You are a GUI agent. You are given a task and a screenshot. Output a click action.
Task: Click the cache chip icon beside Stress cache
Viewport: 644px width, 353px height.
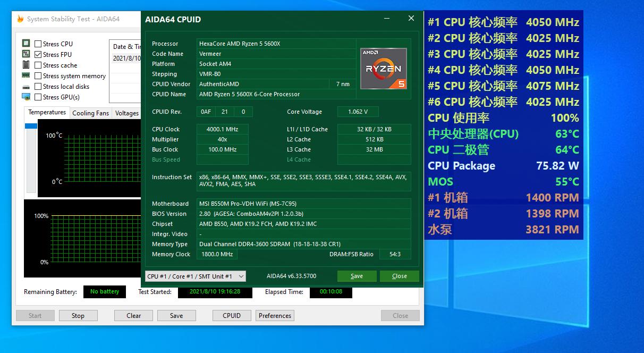pos(26,65)
